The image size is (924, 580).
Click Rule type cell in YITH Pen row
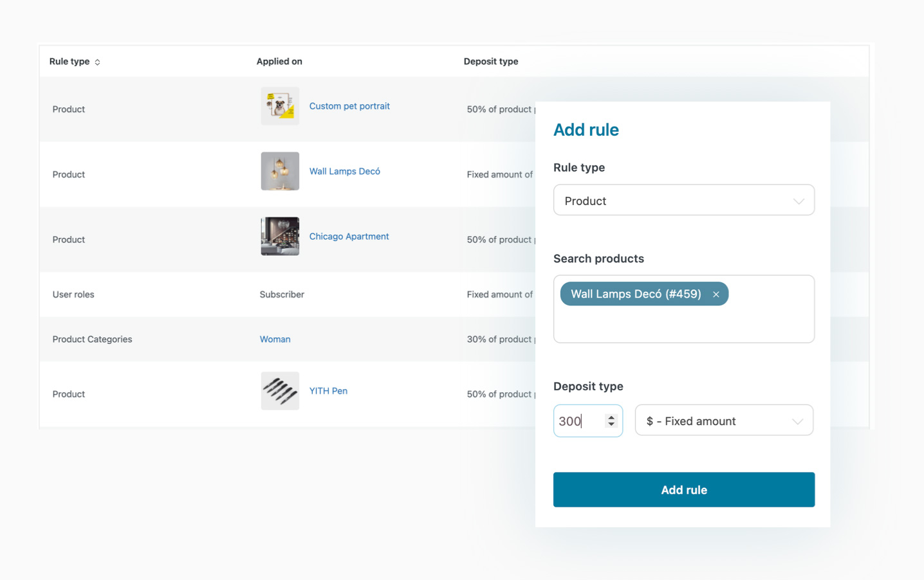[x=69, y=394]
